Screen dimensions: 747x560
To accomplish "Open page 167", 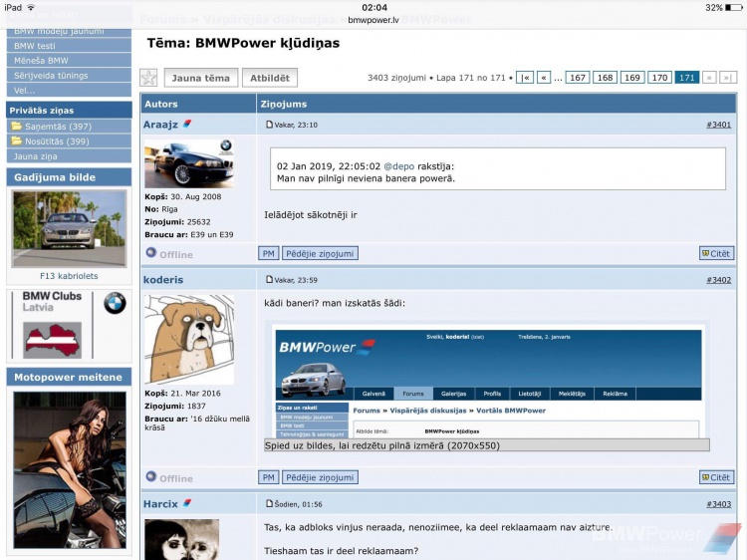I will [x=578, y=78].
